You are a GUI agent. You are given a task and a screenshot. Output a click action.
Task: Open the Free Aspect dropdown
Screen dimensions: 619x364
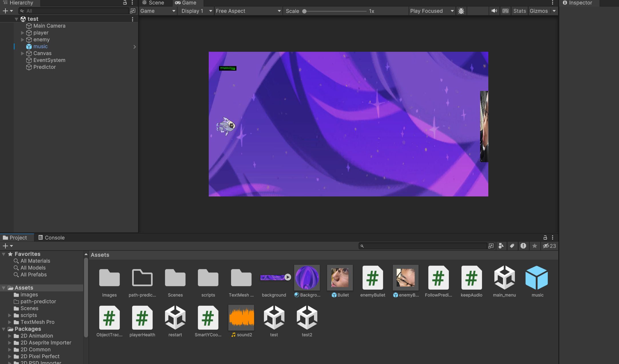(248, 11)
